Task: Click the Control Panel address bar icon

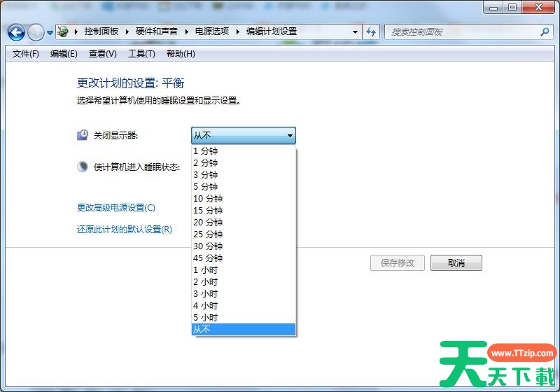Action: coord(63,31)
